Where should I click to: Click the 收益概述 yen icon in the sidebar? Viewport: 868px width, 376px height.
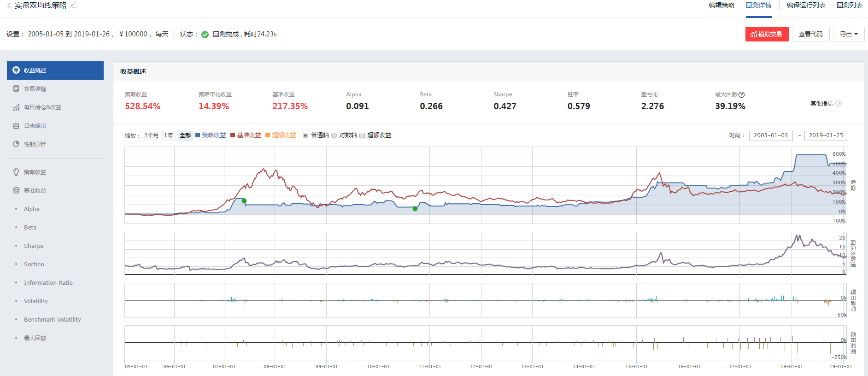pos(16,70)
